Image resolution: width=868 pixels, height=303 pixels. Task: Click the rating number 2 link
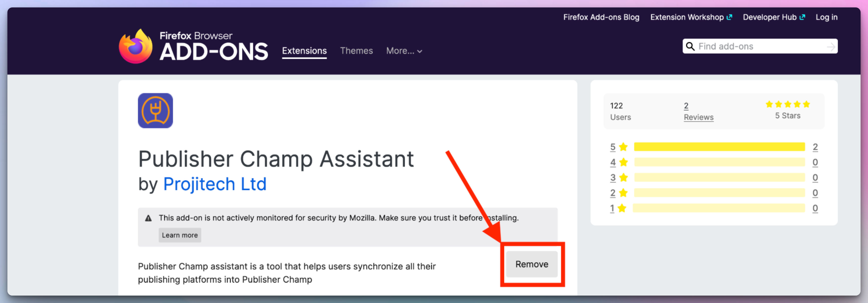(613, 193)
